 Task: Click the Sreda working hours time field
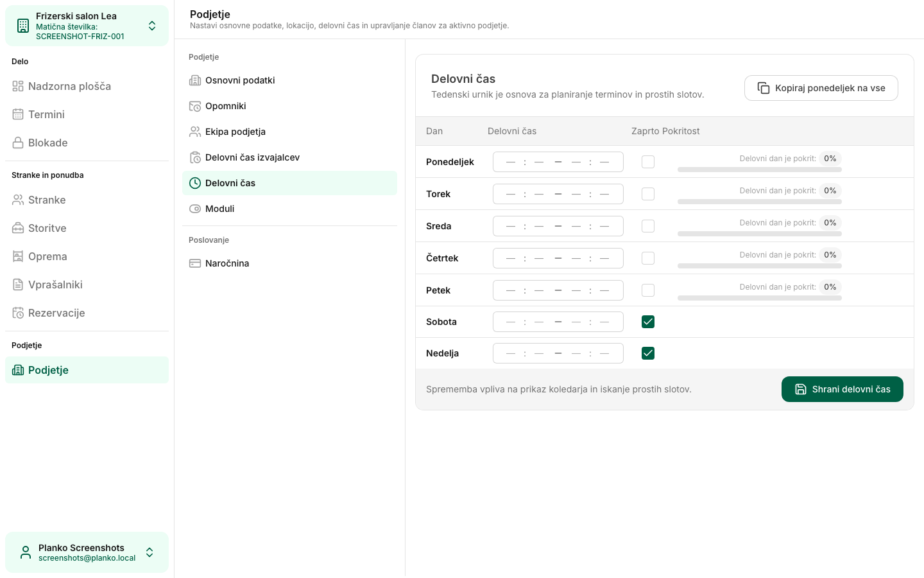tap(558, 226)
